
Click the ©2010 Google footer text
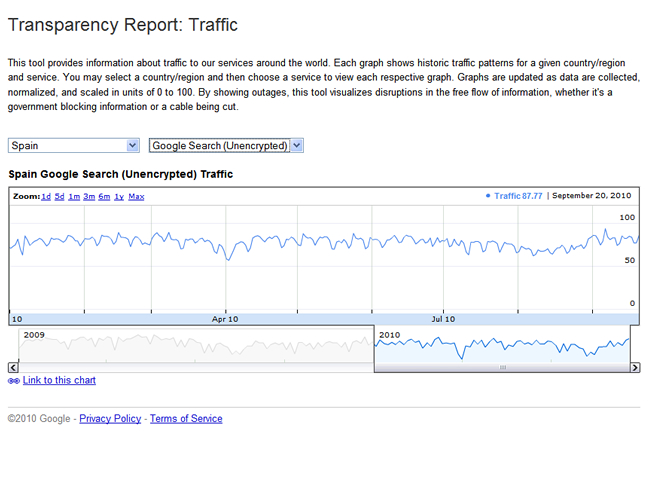(39, 419)
